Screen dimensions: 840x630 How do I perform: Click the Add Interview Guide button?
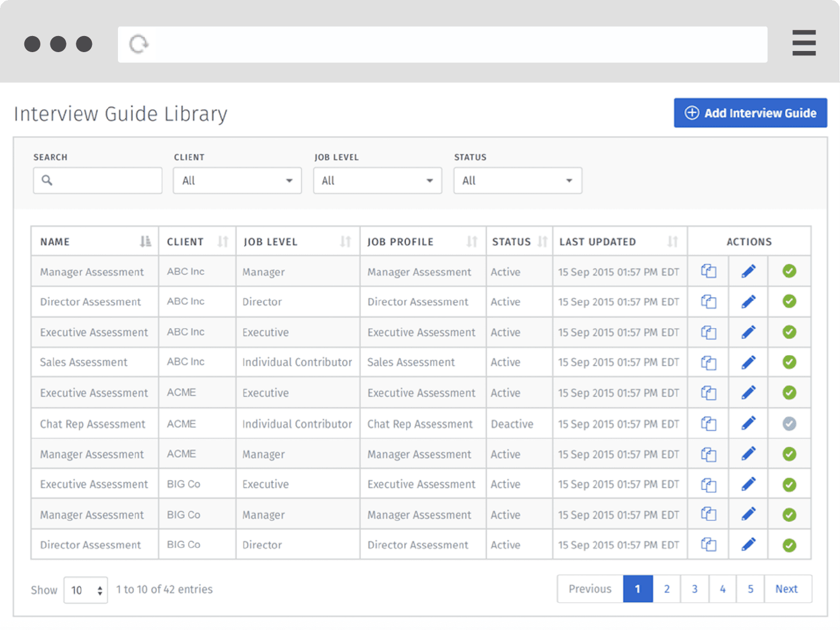click(750, 113)
